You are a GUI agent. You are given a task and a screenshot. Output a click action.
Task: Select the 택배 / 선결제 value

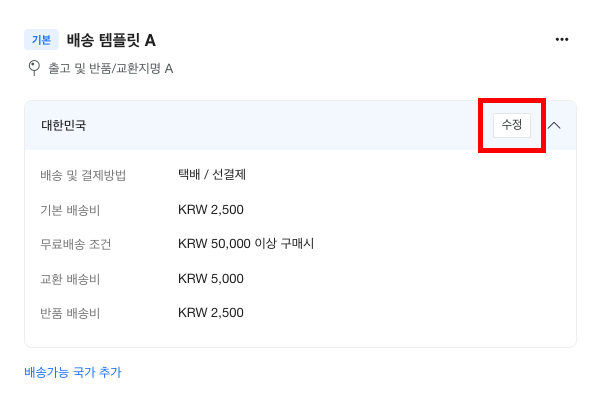click(x=212, y=175)
